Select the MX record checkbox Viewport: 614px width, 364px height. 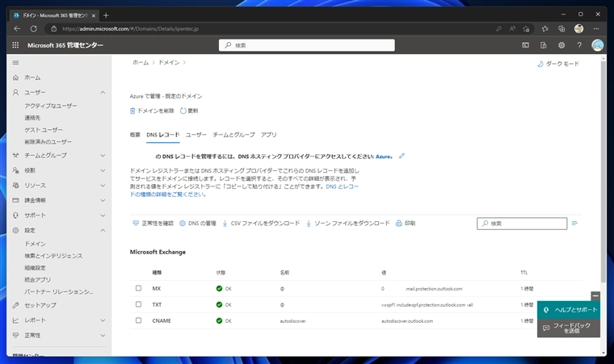pyautogui.click(x=138, y=288)
